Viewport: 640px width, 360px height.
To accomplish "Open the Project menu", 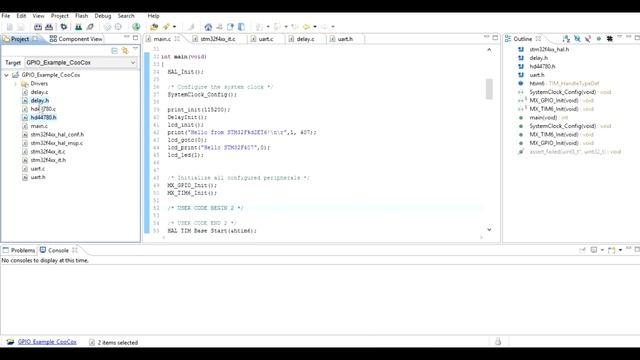I will click(x=60, y=16).
